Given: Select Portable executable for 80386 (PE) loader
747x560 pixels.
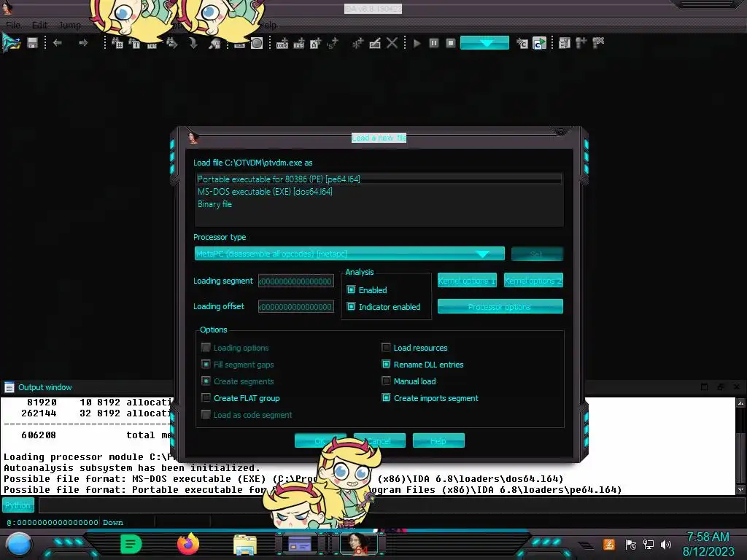Looking at the screenshot, I should coord(379,179).
